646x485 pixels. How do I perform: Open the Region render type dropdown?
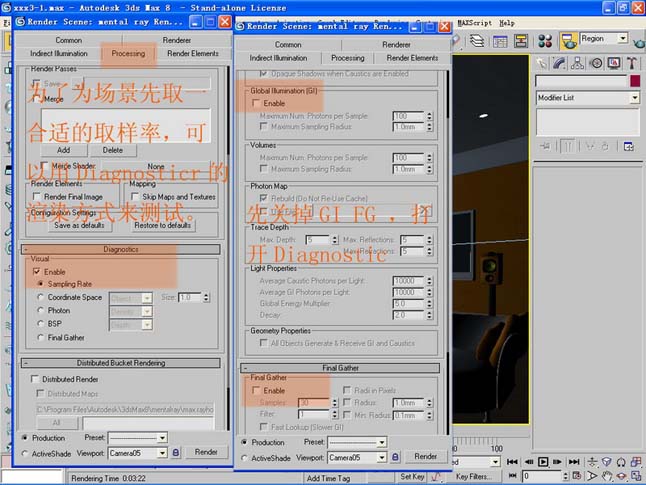[623, 38]
